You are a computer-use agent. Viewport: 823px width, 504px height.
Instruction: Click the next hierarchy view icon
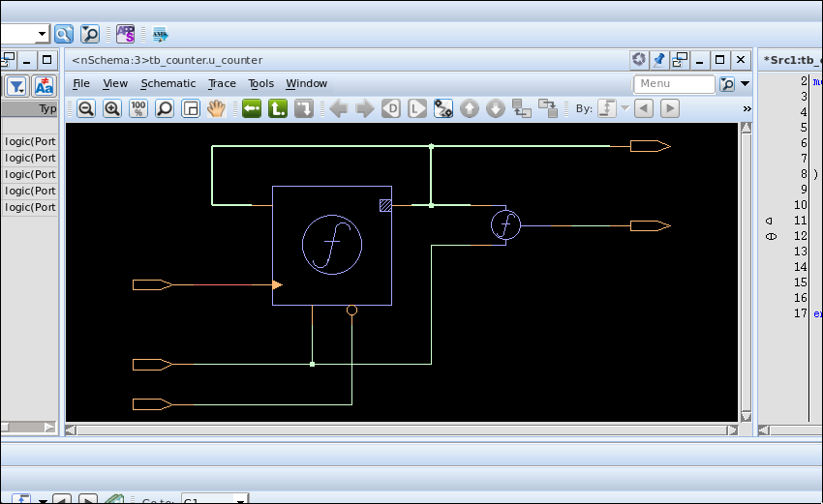pos(548,109)
